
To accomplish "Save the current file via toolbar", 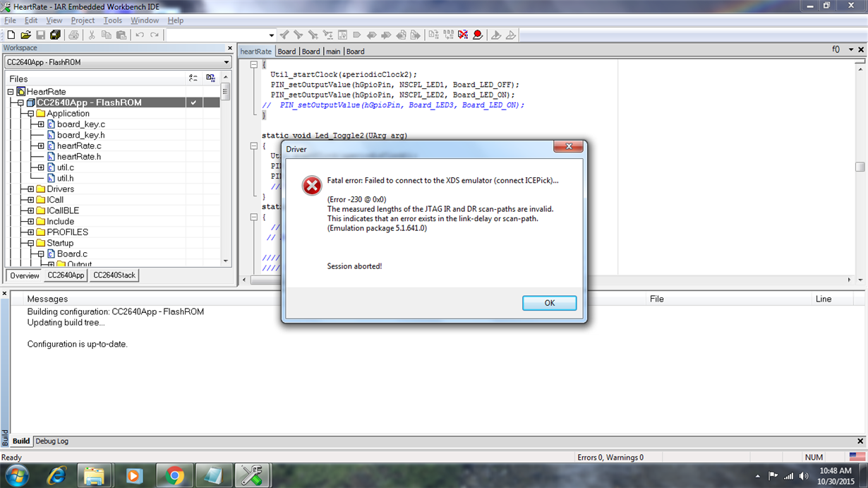I will 41,35.
